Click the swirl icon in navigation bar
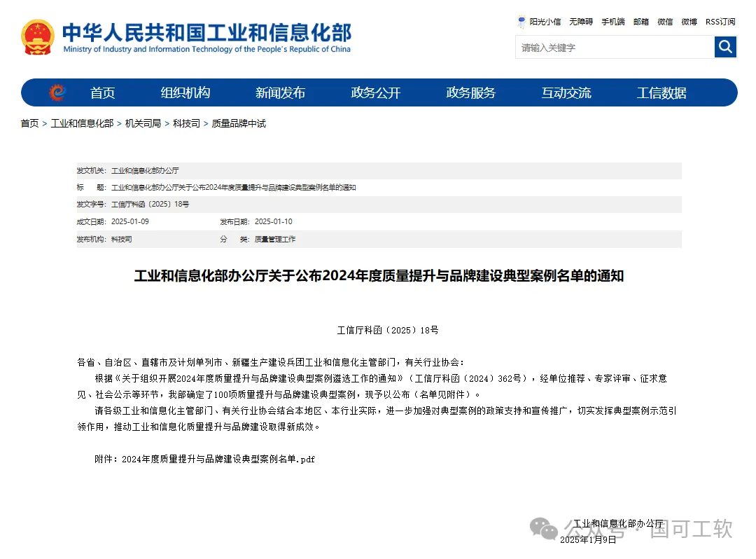This screenshot has width=756, height=559. 57,92
